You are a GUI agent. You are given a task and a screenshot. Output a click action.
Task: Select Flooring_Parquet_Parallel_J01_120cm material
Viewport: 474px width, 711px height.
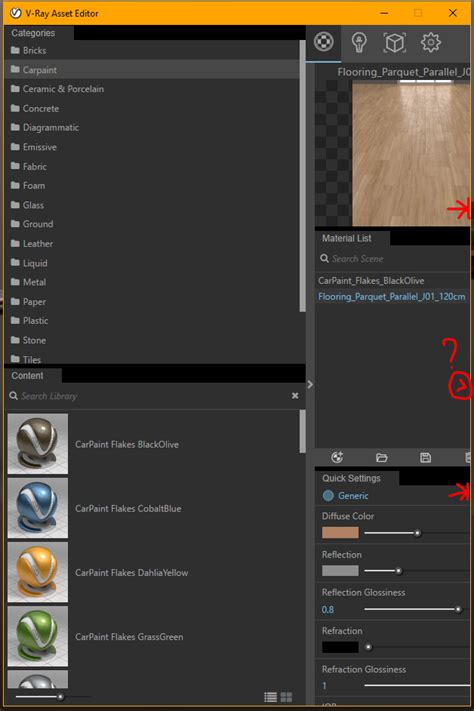click(392, 297)
